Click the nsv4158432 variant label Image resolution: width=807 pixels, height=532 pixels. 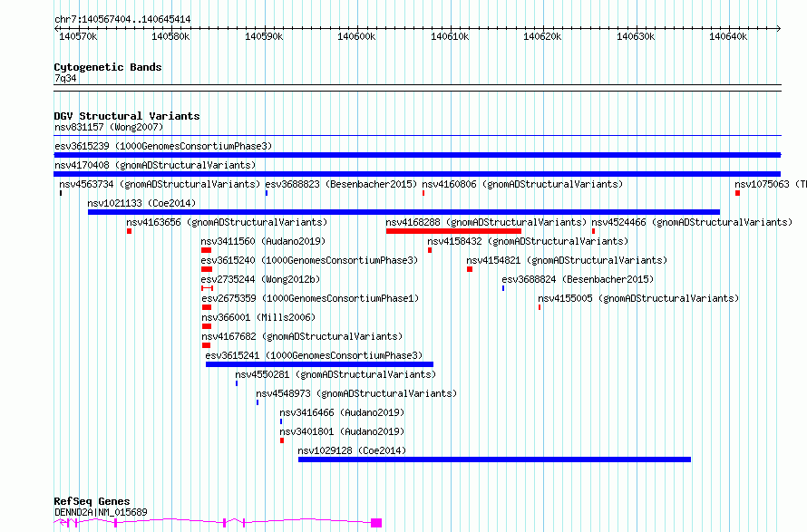[x=528, y=241]
